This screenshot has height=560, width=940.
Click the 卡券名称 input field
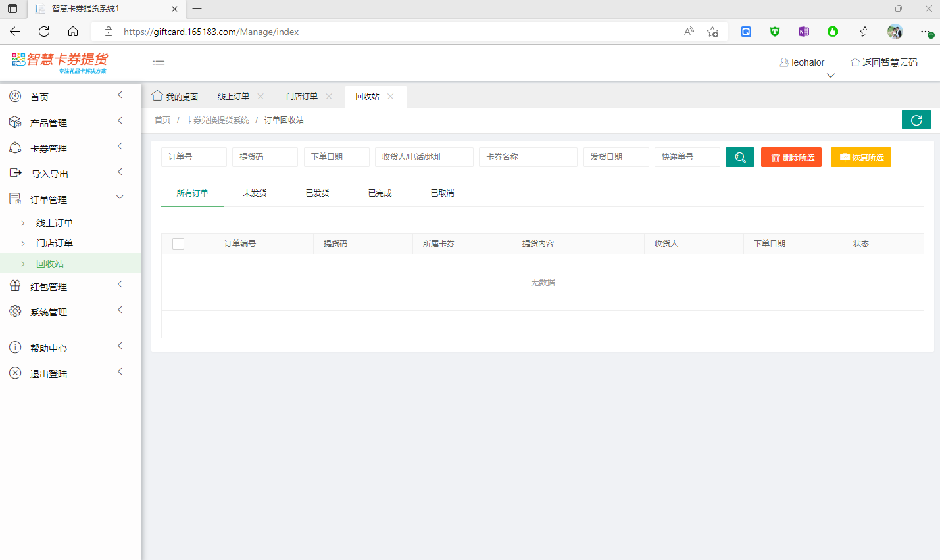coord(528,157)
